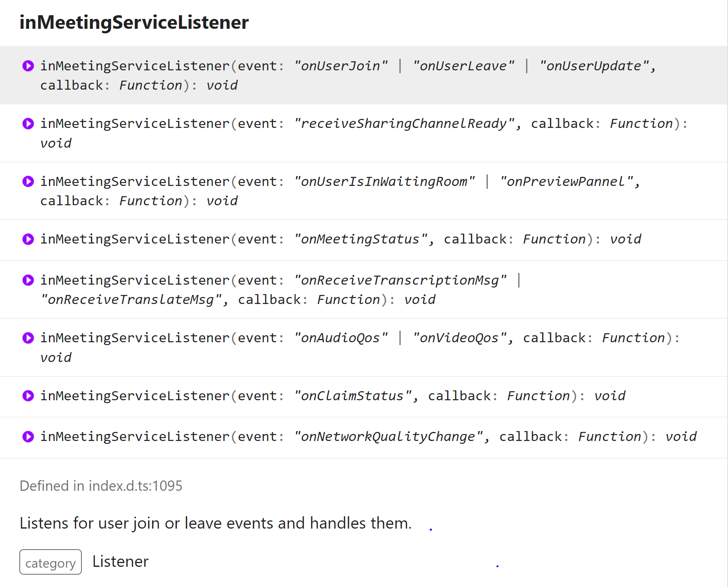Select the onNetworkQualityChange signature text
The width and height of the screenshot is (728, 587).
tap(369, 436)
